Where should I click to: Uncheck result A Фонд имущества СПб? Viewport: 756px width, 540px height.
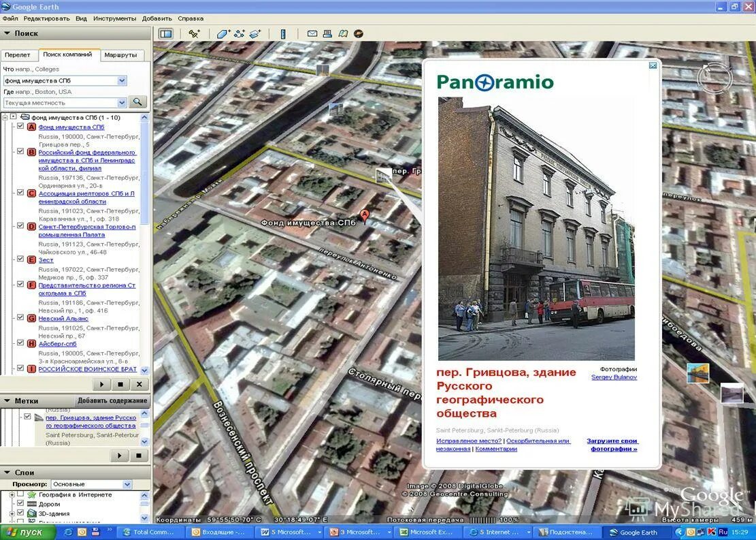tap(20, 126)
